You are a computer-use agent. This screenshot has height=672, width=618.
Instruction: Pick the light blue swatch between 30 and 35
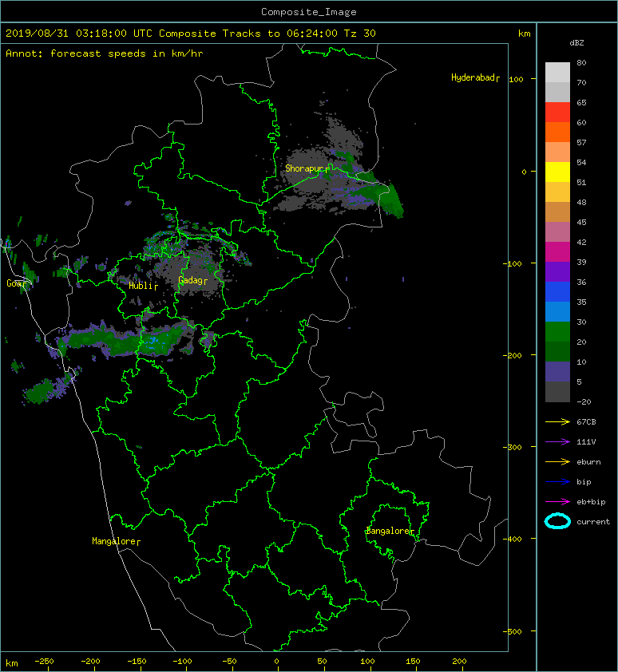point(557,311)
